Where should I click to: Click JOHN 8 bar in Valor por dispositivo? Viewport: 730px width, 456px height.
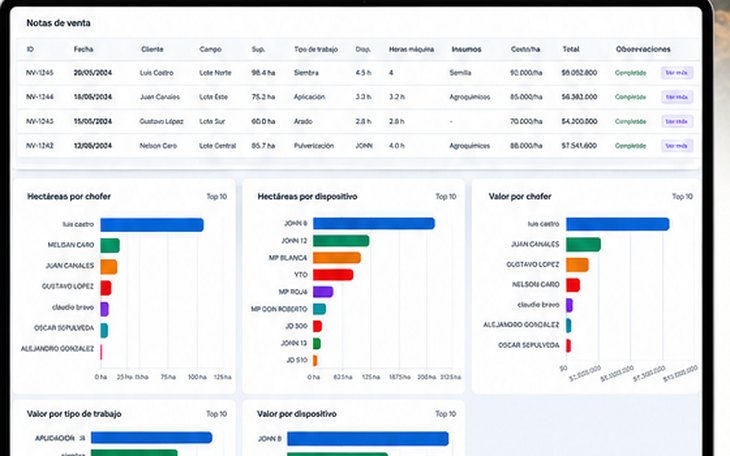click(x=368, y=438)
